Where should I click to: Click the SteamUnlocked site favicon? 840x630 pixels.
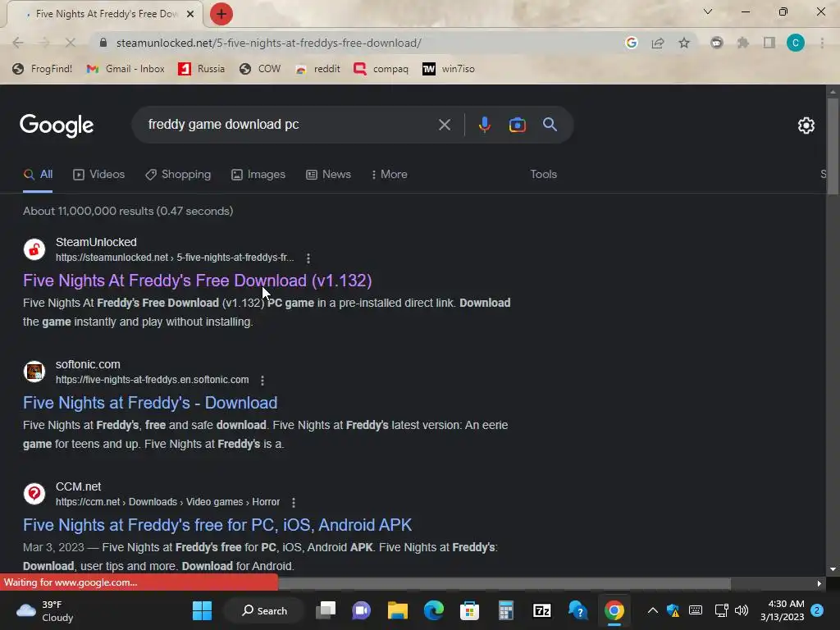pyautogui.click(x=34, y=249)
